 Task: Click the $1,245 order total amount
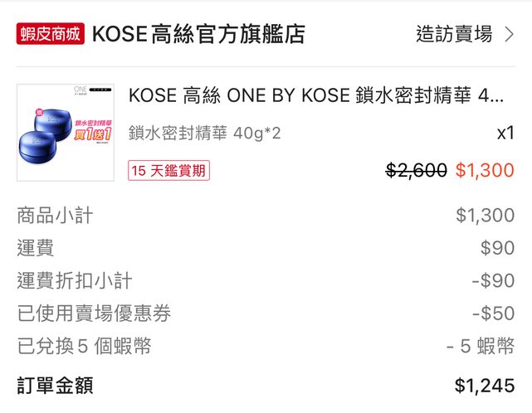click(x=485, y=386)
